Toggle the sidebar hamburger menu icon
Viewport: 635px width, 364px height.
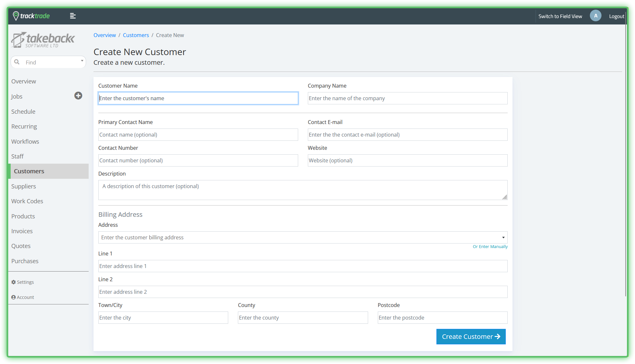(x=73, y=16)
